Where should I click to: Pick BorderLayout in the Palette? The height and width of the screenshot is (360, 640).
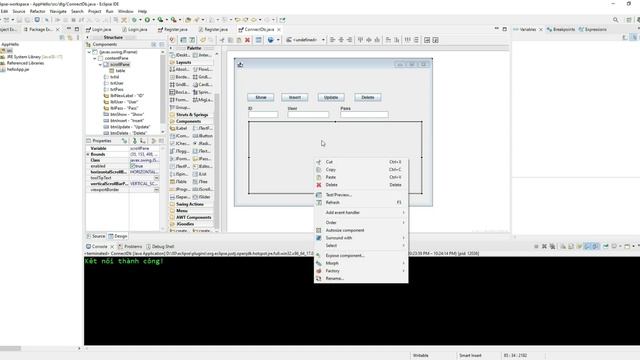point(179,77)
